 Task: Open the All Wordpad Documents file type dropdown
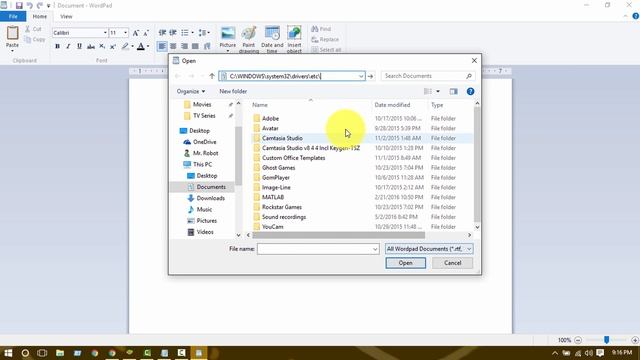(429, 249)
